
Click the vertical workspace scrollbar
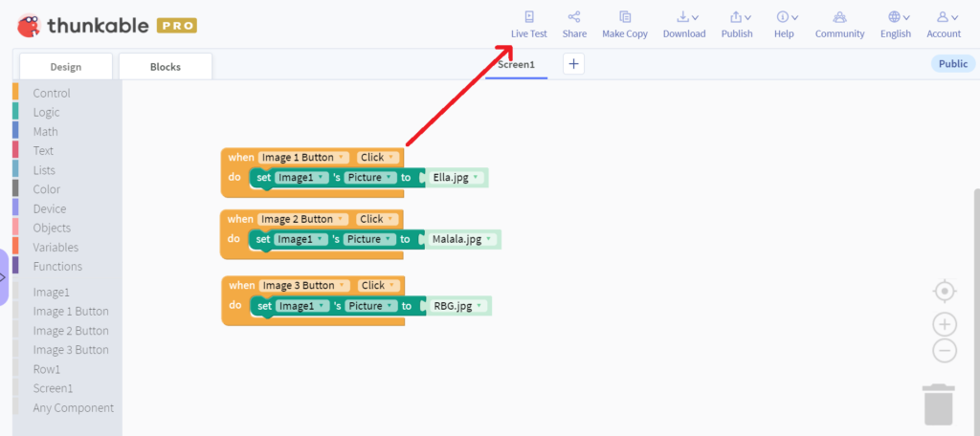pos(976,311)
